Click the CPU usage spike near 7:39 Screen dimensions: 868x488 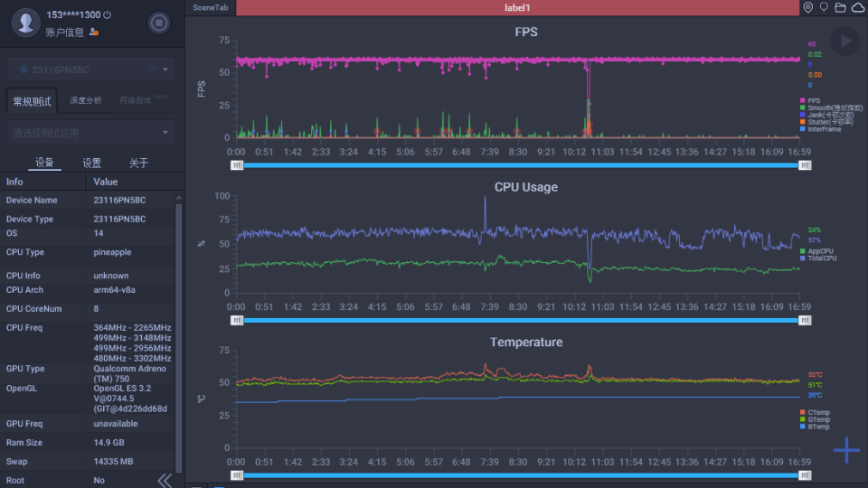(486, 213)
